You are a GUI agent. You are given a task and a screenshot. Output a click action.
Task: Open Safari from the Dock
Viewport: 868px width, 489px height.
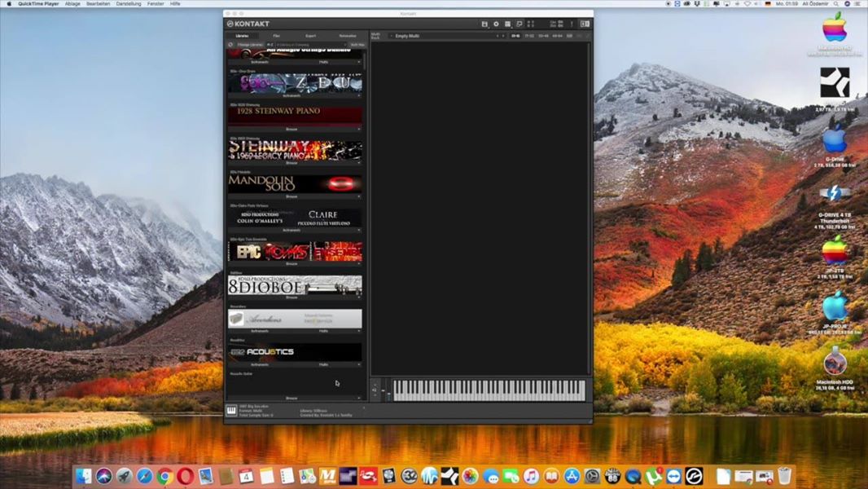point(144,476)
